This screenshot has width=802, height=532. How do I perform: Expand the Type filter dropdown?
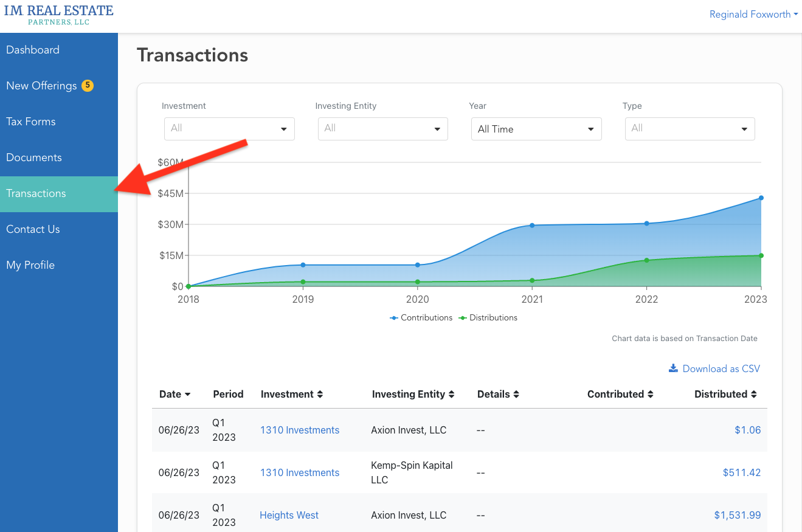click(690, 128)
